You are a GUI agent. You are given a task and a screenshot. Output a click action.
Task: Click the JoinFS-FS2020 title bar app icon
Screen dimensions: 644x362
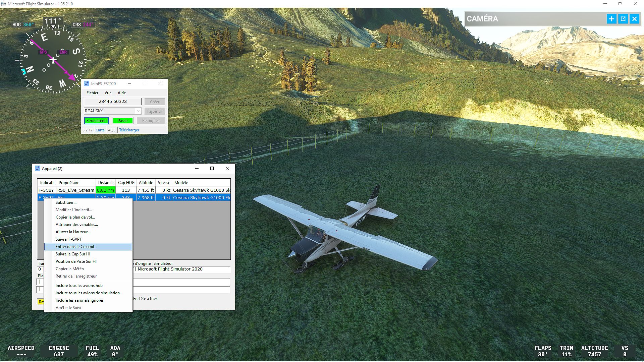point(87,83)
